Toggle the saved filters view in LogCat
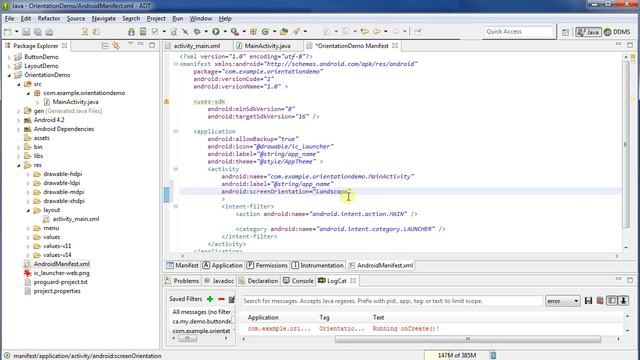This screenshot has height=360, width=640. point(612,301)
